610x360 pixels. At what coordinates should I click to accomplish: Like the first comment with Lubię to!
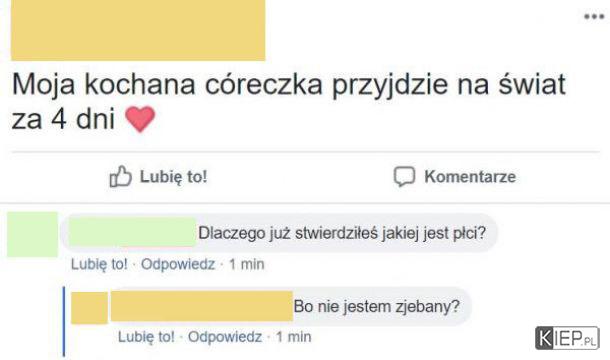point(99,264)
